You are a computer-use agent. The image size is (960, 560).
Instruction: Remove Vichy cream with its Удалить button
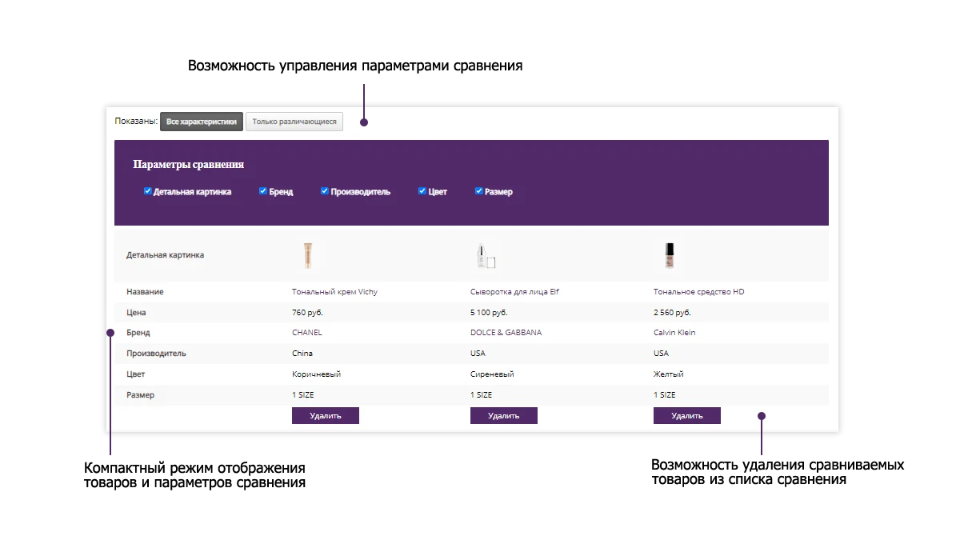pos(326,415)
